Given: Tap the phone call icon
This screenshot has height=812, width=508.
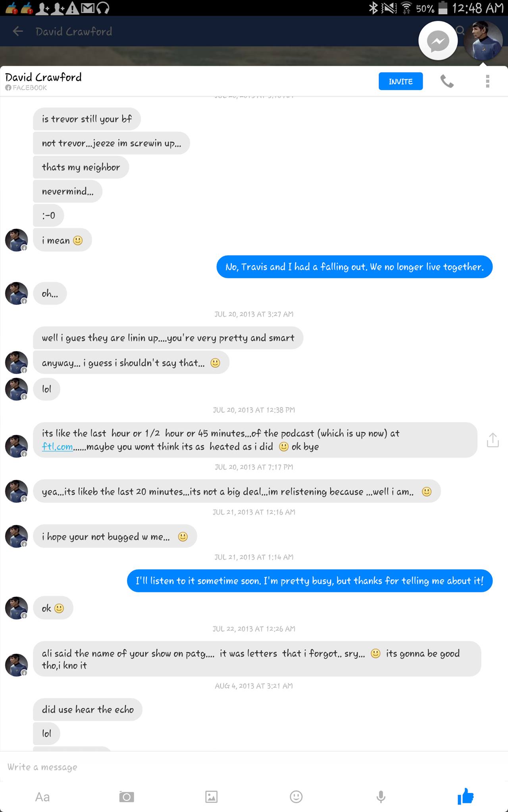Looking at the screenshot, I should 447,82.
